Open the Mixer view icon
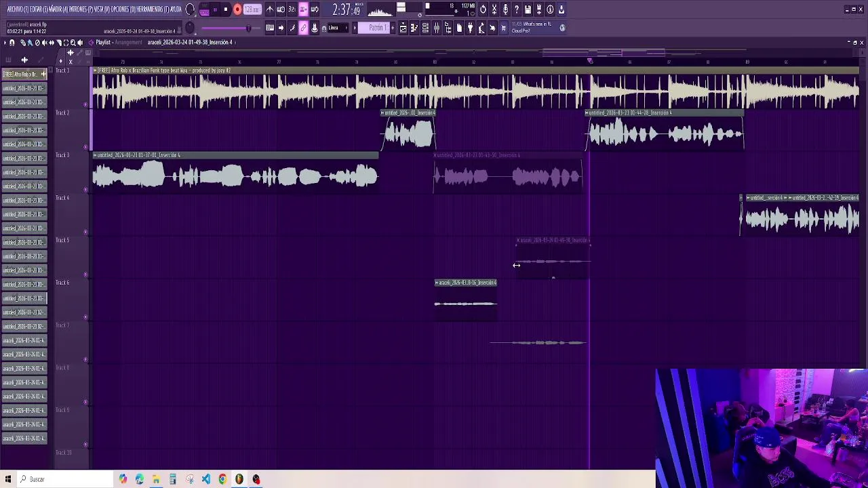 coord(437,28)
